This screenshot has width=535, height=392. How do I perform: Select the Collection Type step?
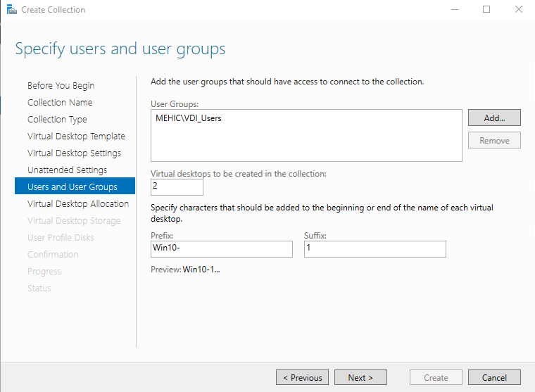pos(57,120)
